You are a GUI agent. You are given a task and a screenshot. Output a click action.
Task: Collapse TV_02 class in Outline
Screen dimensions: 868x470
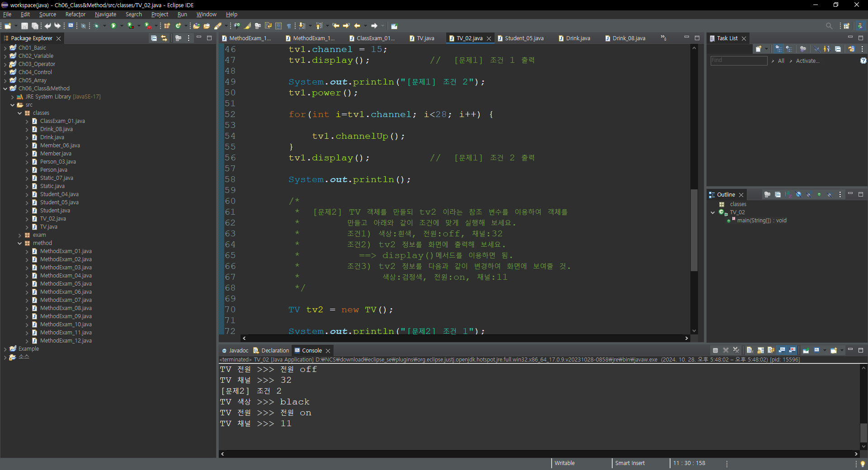click(x=713, y=212)
